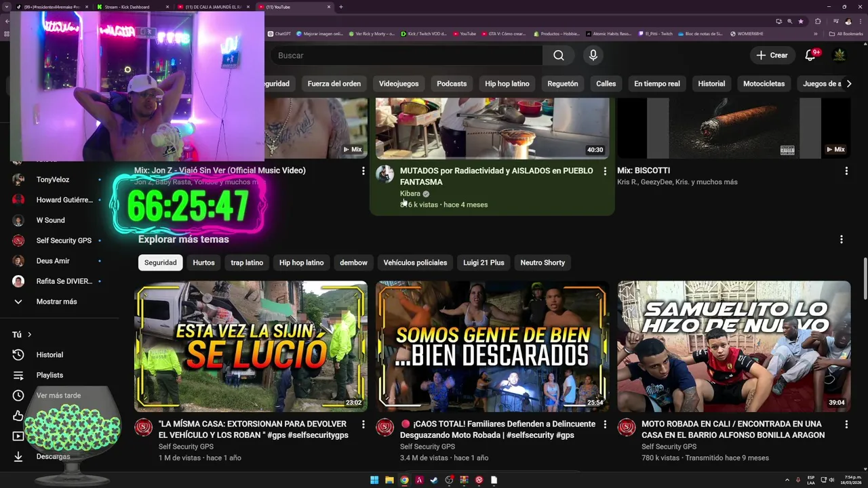Click into the Buscar search field
Viewport: 868px width, 488px height.
coord(407,56)
